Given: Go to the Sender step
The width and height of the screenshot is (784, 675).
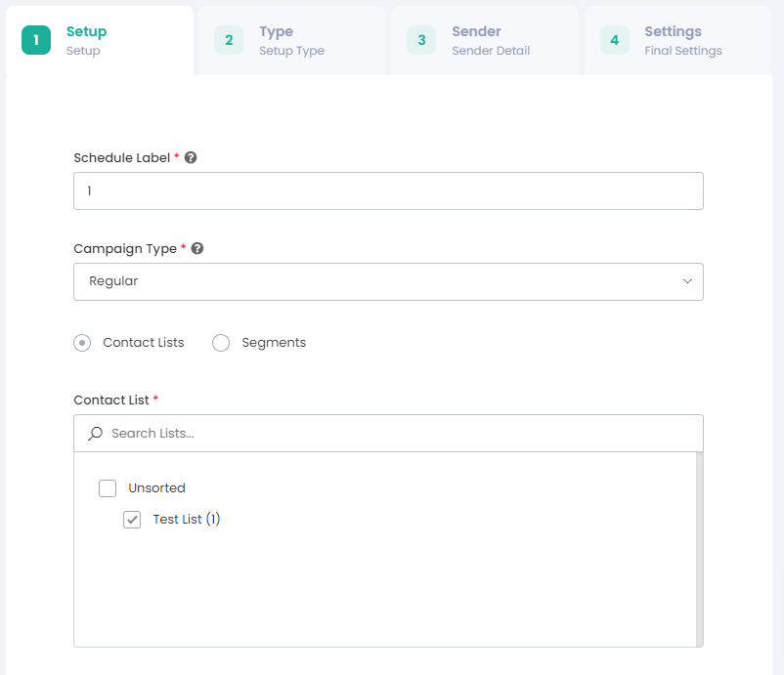Looking at the screenshot, I should tap(476, 31).
